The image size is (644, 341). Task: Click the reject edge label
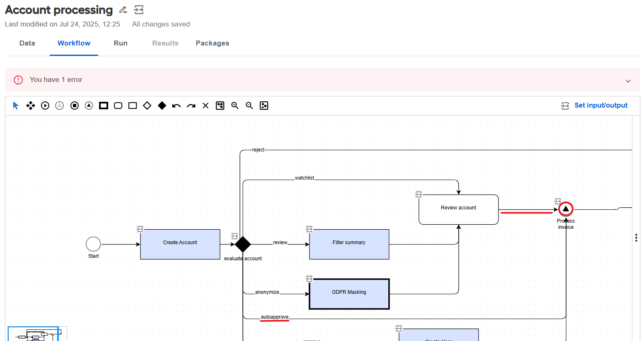coord(258,150)
